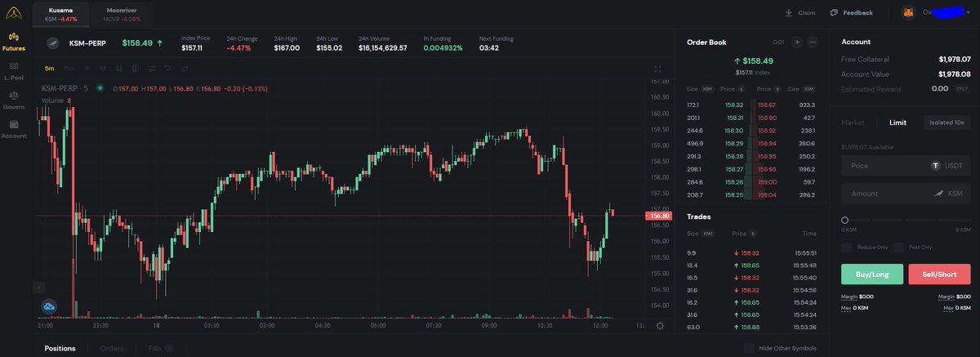Open the Account sidebar section
This screenshot has height=357, width=980.
13,129
